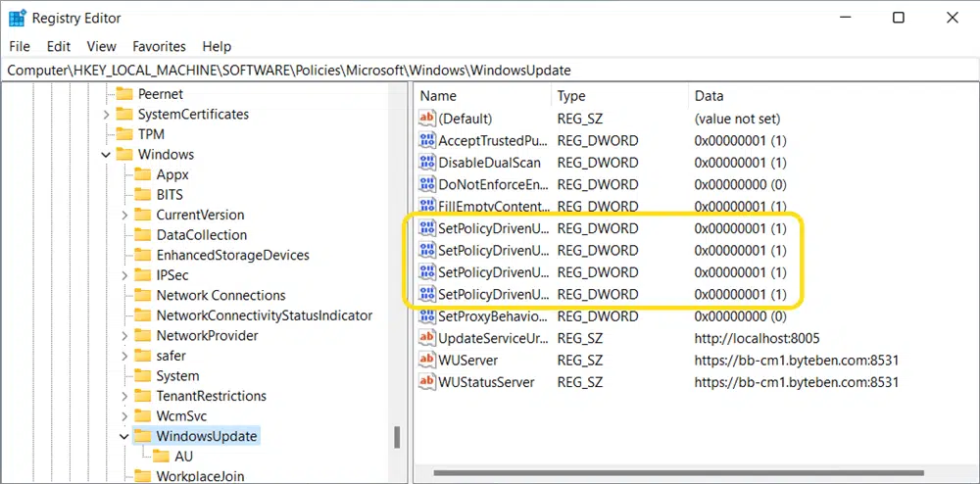Select the EnhancedStorageDevices folder icon
The height and width of the screenshot is (484, 980).
[x=143, y=255]
